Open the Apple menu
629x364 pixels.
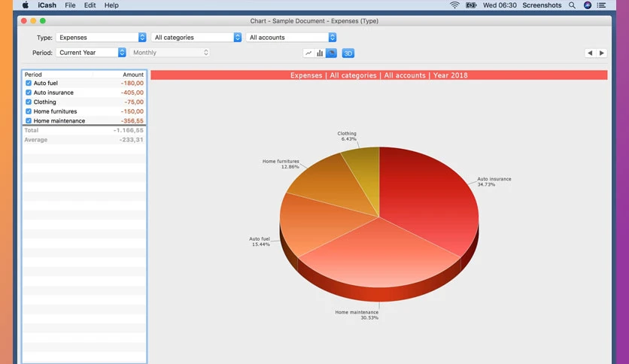click(x=26, y=5)
